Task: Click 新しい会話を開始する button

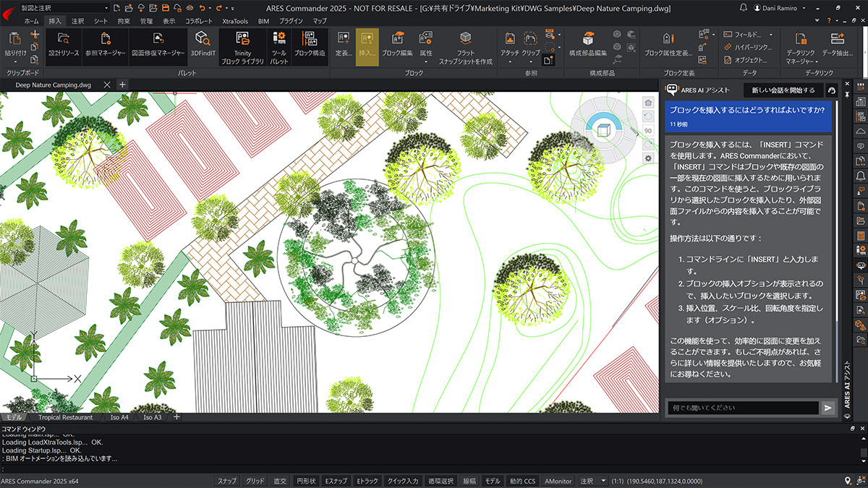Action: coord(783,90)
